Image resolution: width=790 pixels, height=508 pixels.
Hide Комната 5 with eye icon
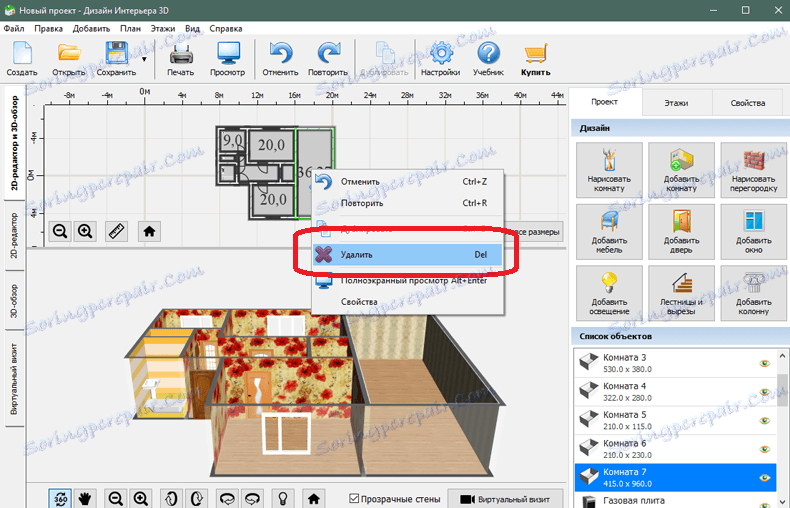[x=764, y=420]
